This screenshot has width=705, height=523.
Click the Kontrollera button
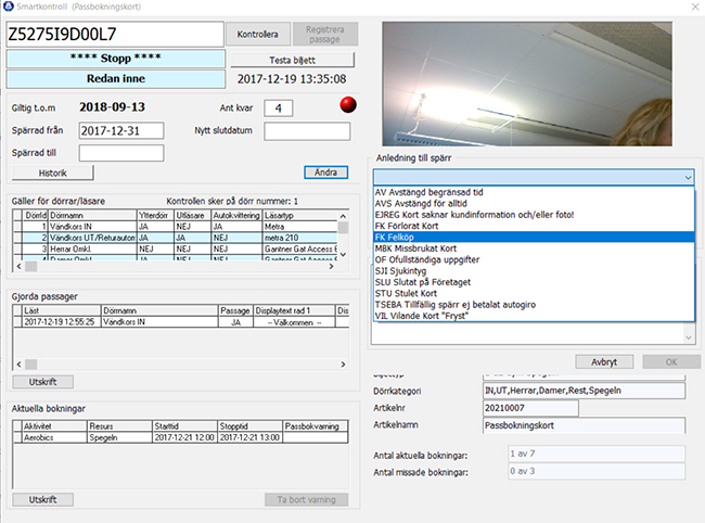click(258, 34)
